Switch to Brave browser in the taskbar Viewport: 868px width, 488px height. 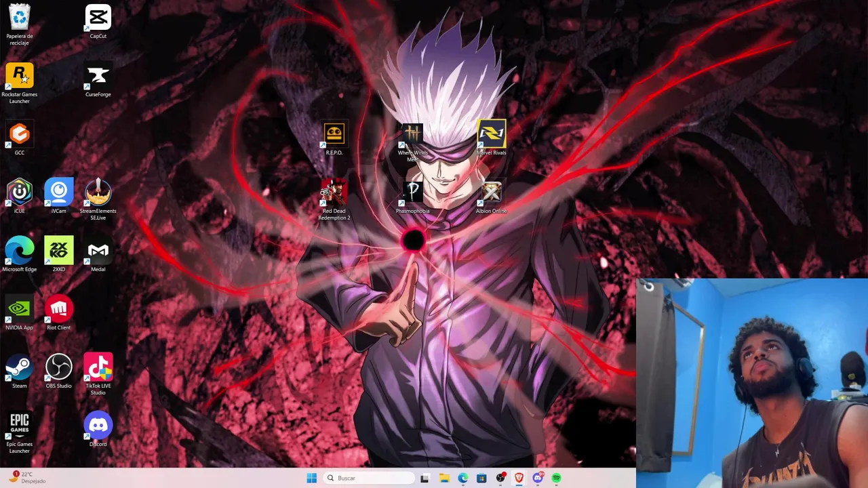coord(519,478)
